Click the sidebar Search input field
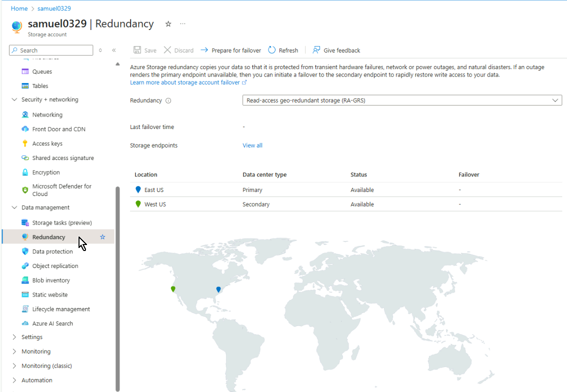Screen dimensions: 567x392 [51, 50]
